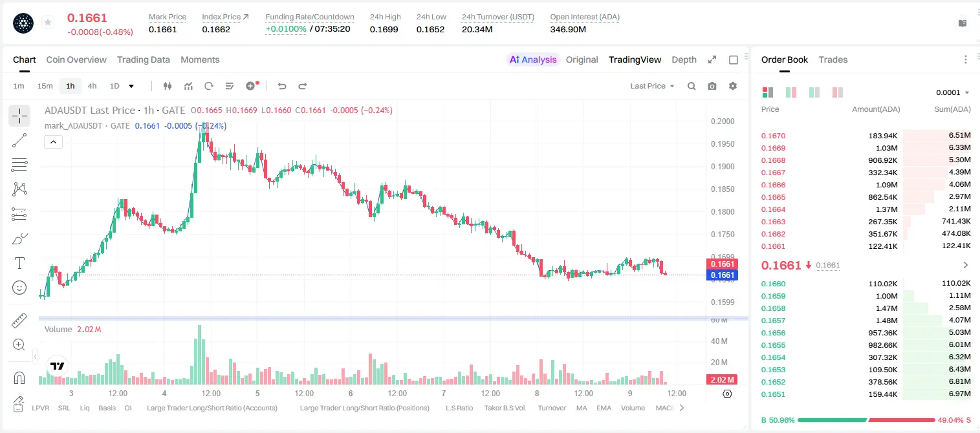Open chart settings gear icon
The width and height of the screenshot is (980, 433).
point(733,86)
